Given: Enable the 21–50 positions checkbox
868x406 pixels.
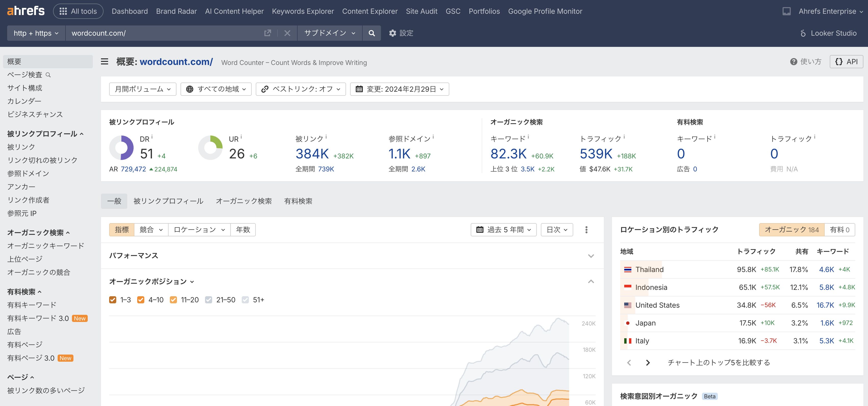Looking at the screenshot, I should pos(209,300).
